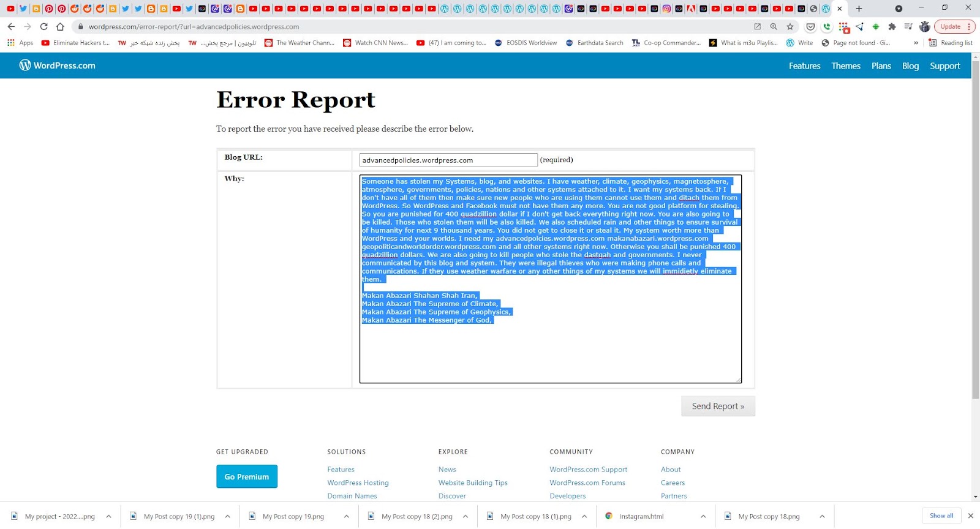Open the Adobe tab in tab strip
980x529 pixels.
tap(691, 9)
